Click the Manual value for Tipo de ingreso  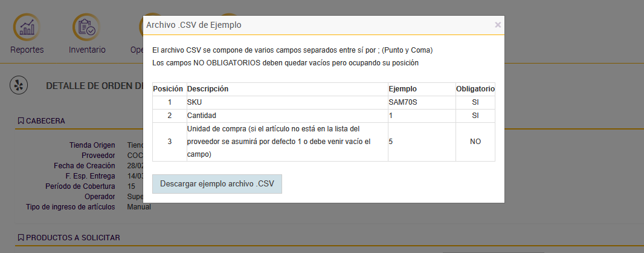[x=139, y=207]
